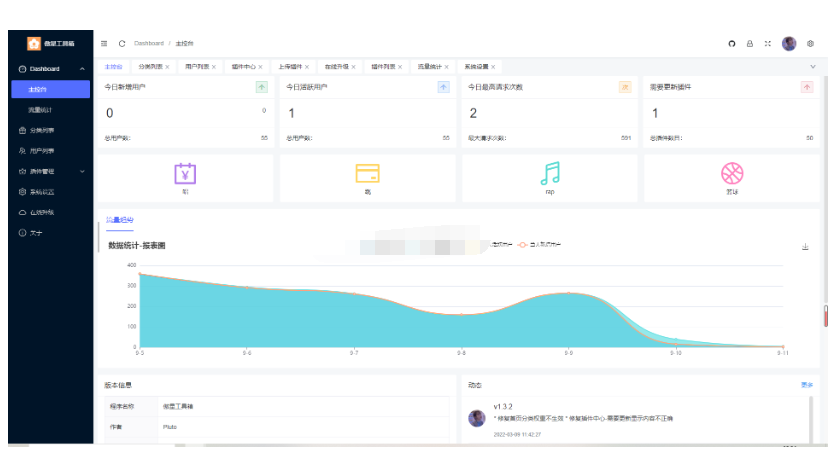Click the orange 次 badge on 今日最高请求次数

pos(625,87)
